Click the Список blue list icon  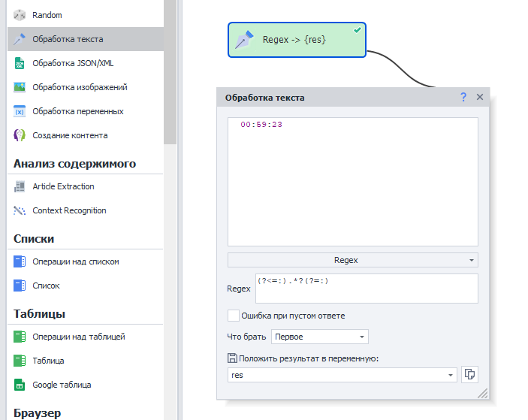pyautogui.click(x=20, y=286)
